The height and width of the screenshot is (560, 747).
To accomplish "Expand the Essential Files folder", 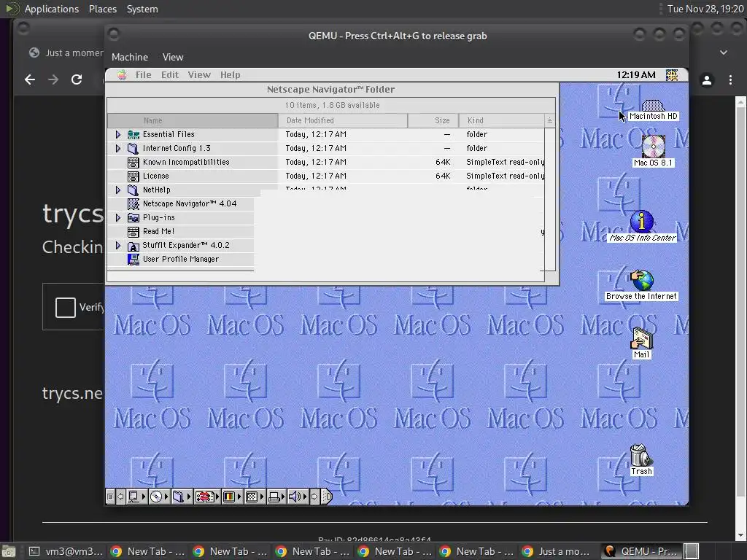I will [118, 135].
